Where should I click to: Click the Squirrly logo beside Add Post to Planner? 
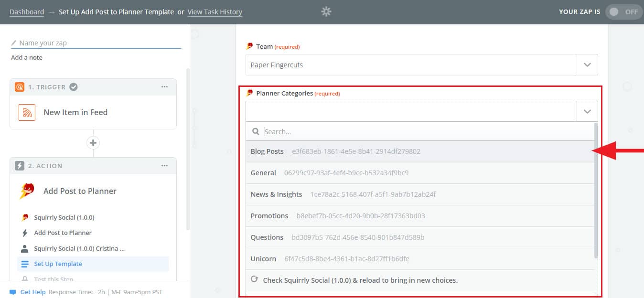[27, 191]
